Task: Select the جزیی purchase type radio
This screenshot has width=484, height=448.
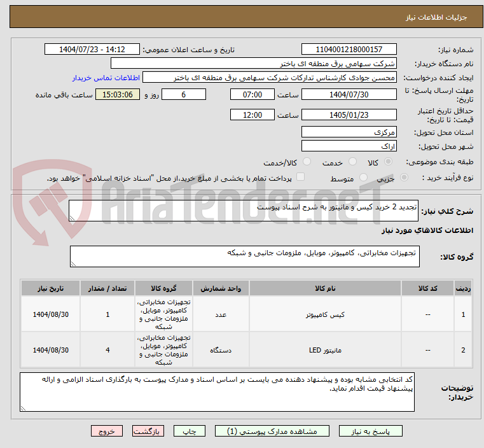Action: [404, 177]
